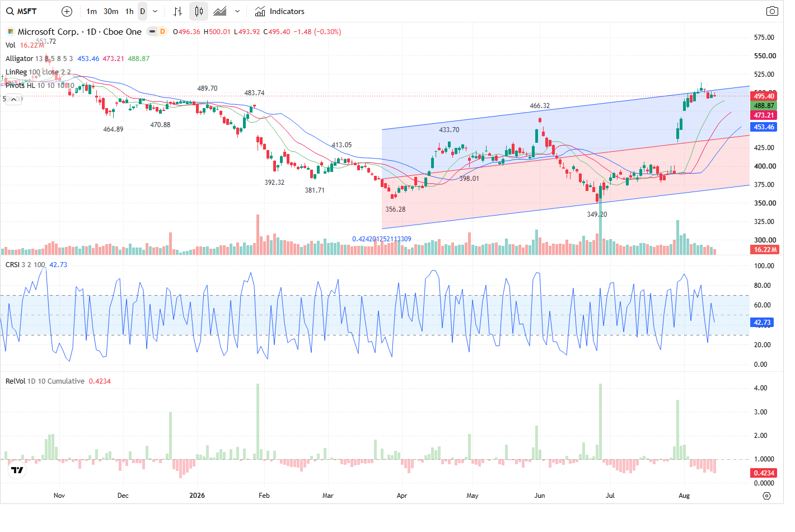Viewport: 795px width, 532px height.
Task: Click the plus icon to compare symbols
Action: tap(67, 11)
